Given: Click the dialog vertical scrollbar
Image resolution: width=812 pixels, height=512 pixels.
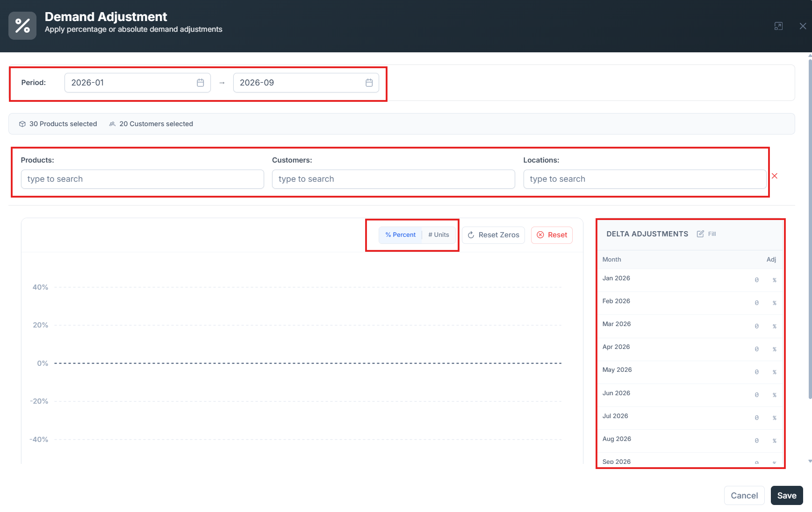Looking at the screenshot, I should (810, 228).
